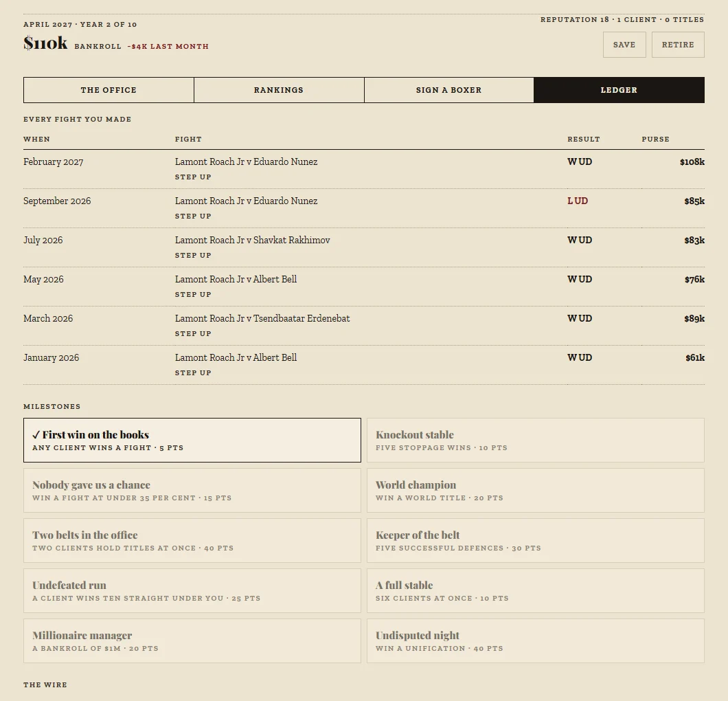This screenshot has height=701, width=728.
Task: Select 'Keeper of the belt' milestone
Action: [536, 540]
